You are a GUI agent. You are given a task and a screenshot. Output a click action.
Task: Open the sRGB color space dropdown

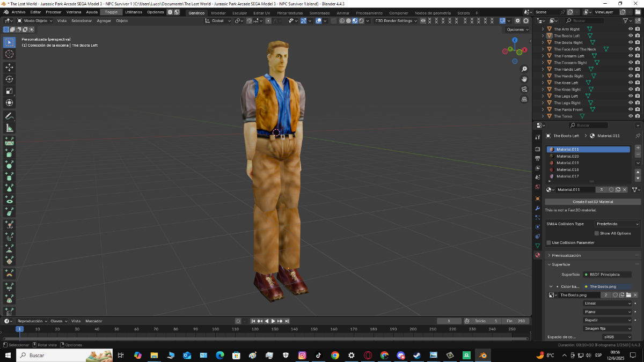click(x=617, y=337)
